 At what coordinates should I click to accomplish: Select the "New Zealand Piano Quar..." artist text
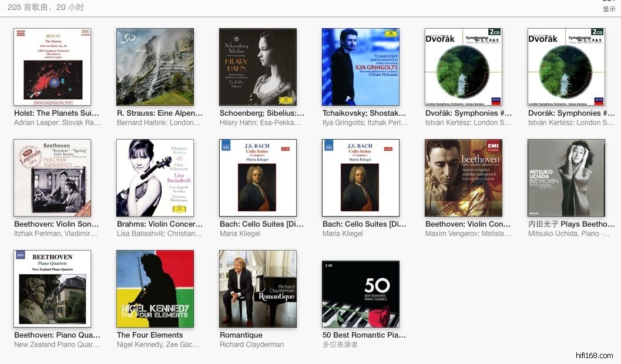(x=57, y=345)
